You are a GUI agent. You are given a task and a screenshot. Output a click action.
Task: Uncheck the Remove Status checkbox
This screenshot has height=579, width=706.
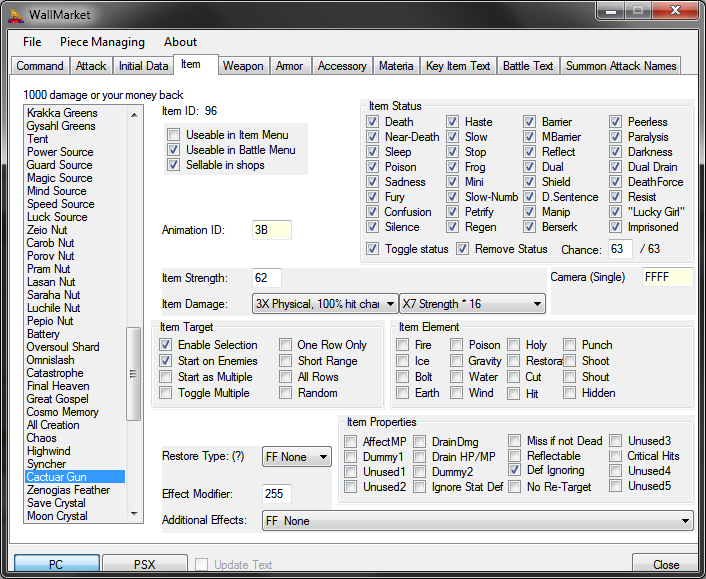(x=462, y=249)
